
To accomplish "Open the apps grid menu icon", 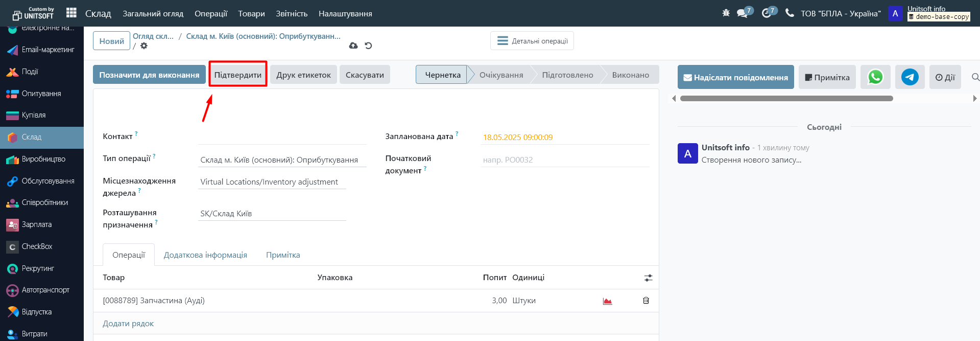I will (x=71, y=13).
